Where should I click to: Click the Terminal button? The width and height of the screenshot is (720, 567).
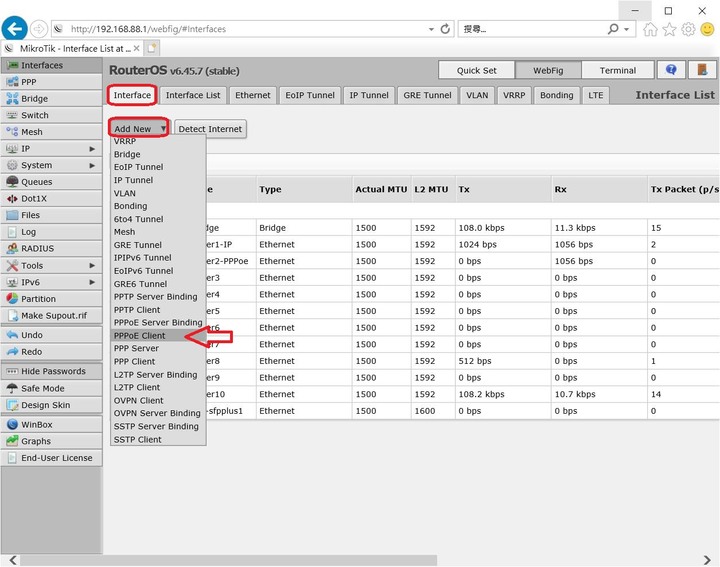click(618, 70)
